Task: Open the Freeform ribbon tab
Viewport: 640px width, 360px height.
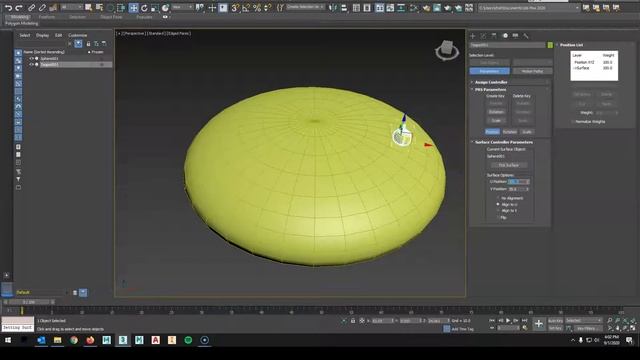Action: (x=47, y=17)
